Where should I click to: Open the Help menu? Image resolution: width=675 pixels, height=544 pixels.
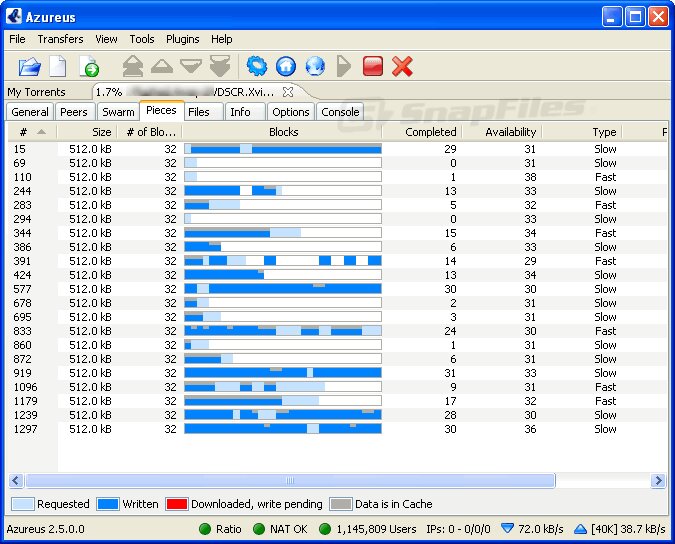[x=222, y=39]
